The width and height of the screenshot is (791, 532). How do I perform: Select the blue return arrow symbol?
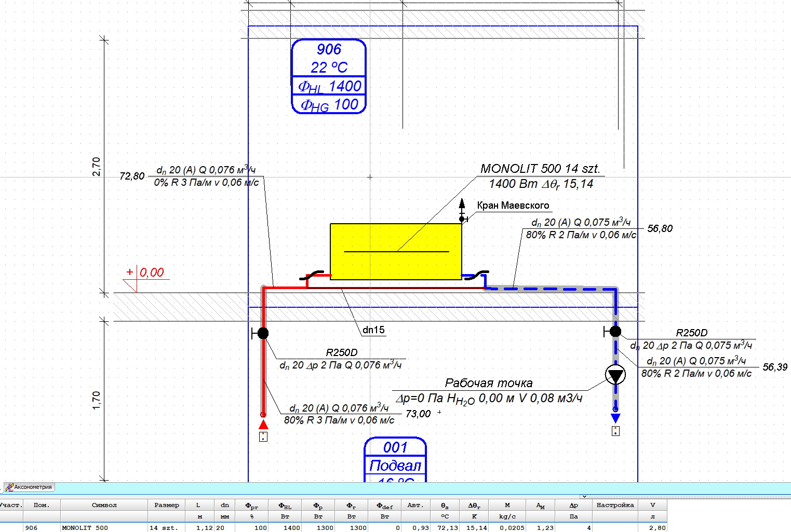pyautogui.click(x=615, y=418)
